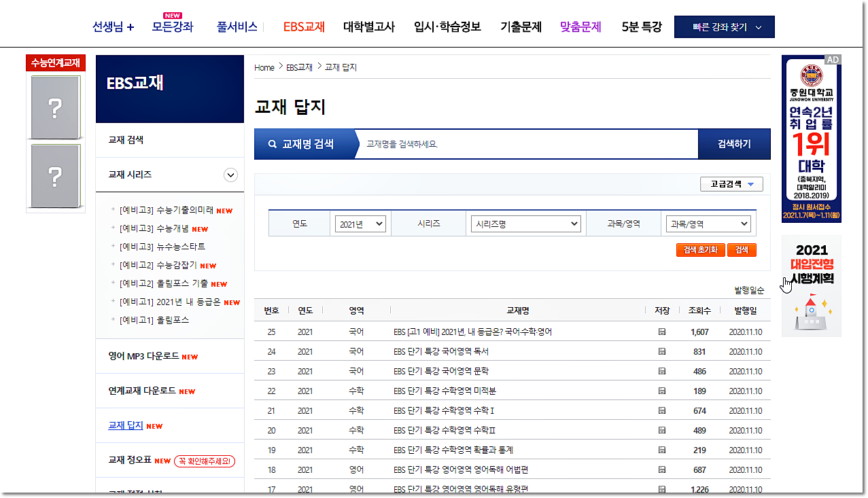Open EBS 단기 특강 수학영역 미적분

pyautogui.click(x=445, y=391)
